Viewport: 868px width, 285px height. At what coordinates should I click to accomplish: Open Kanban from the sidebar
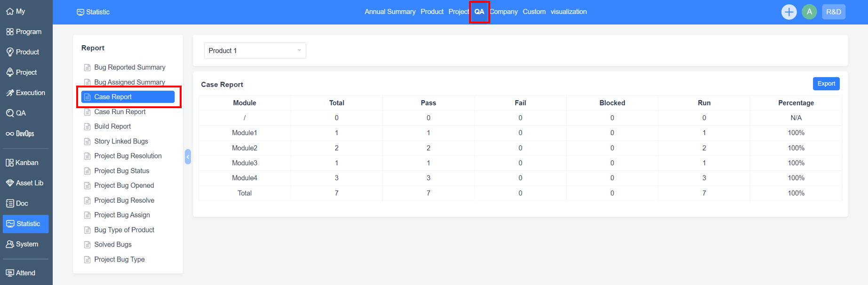(x=22, y=163)
